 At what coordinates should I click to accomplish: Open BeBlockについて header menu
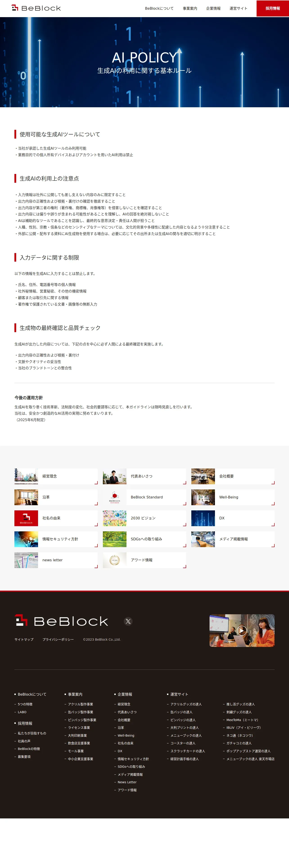159,8
